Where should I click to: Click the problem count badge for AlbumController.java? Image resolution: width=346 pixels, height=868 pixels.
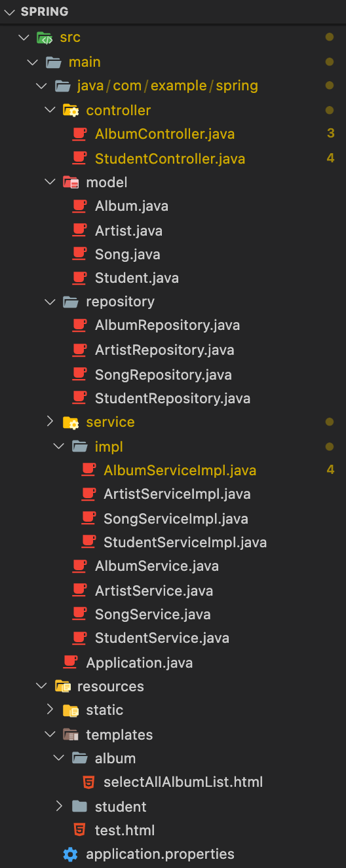330,134
